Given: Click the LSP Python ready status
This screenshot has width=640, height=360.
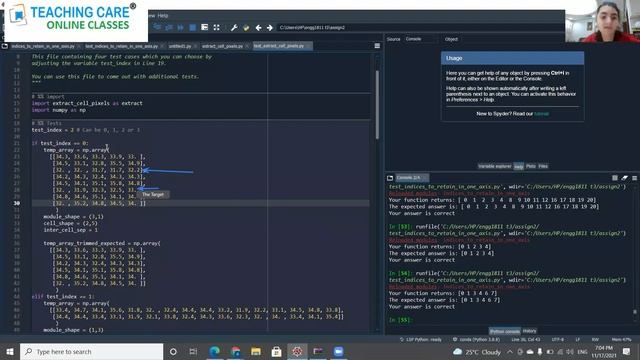Looking at the screenshot, I should tap(421, 340).
